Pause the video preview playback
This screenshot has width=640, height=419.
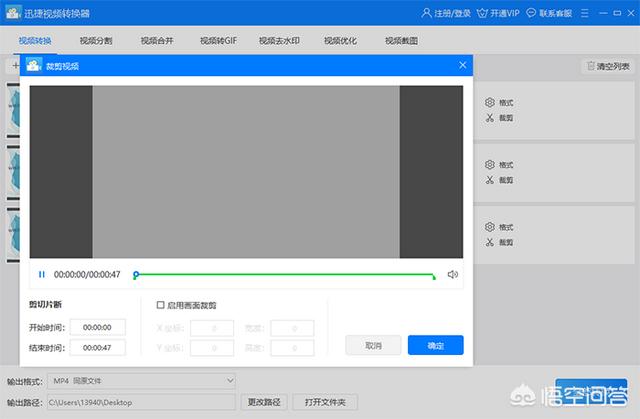click(42, 275)
